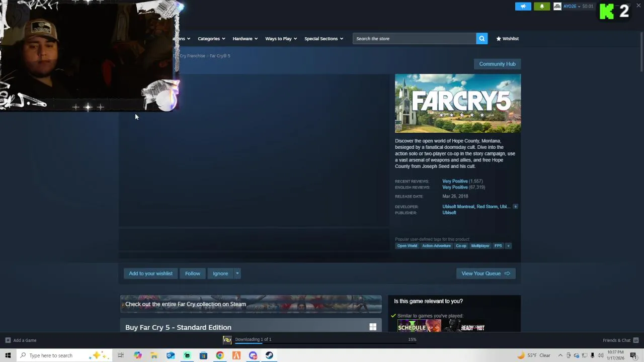This screenshot has height=362, width=644.
Task: Show hidden system tray icons chevron
Action: coord(560,355)
